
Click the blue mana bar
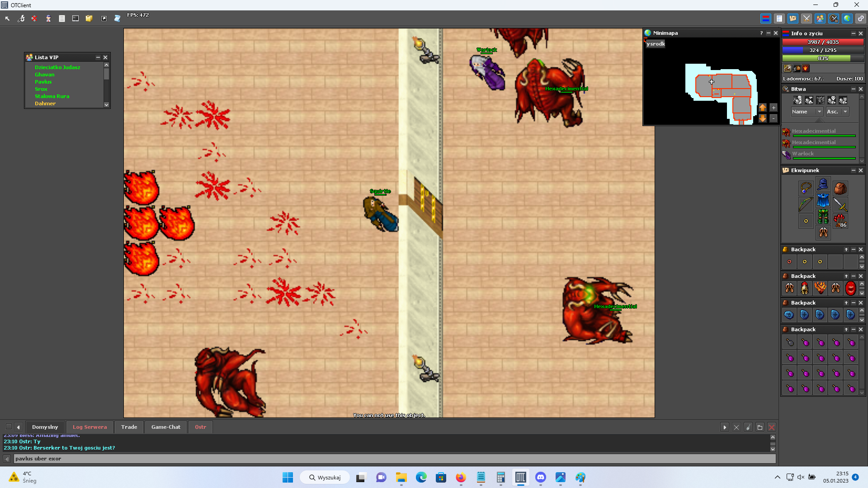tap(823, 50)
